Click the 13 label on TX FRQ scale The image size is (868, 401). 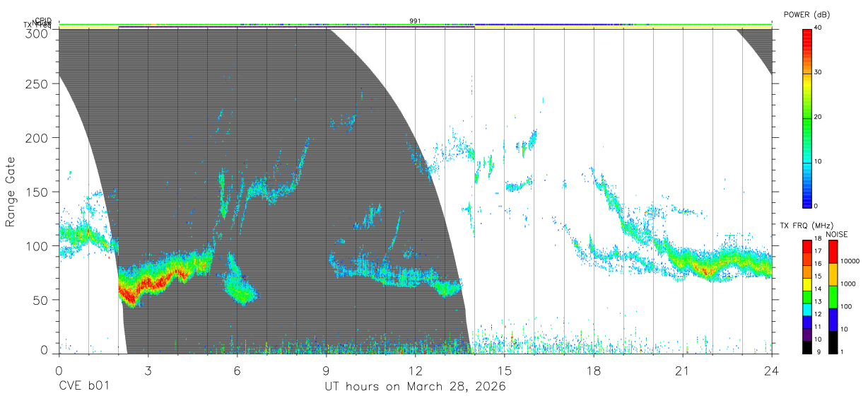tap(818, 301)
